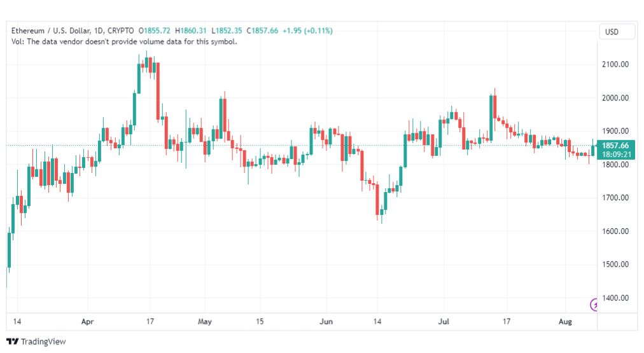
Task: Select the Jun marker on time axis
Action: 326,321
